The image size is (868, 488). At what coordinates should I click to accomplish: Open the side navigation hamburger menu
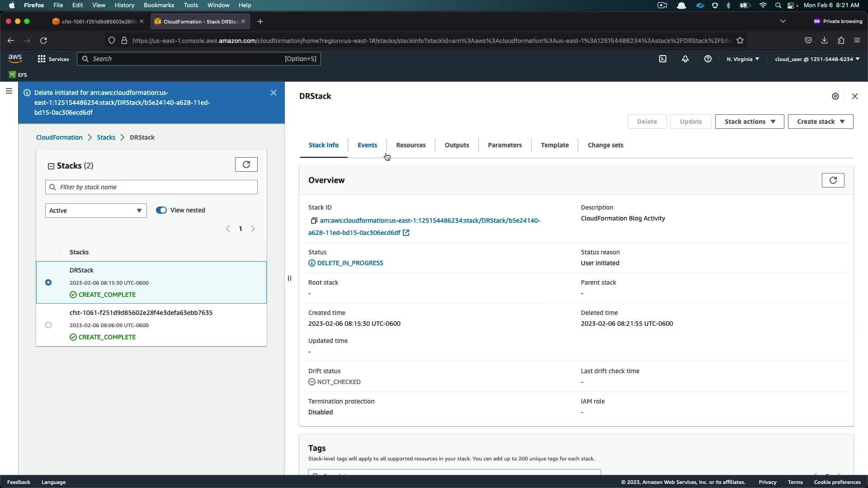coord(9,91)
